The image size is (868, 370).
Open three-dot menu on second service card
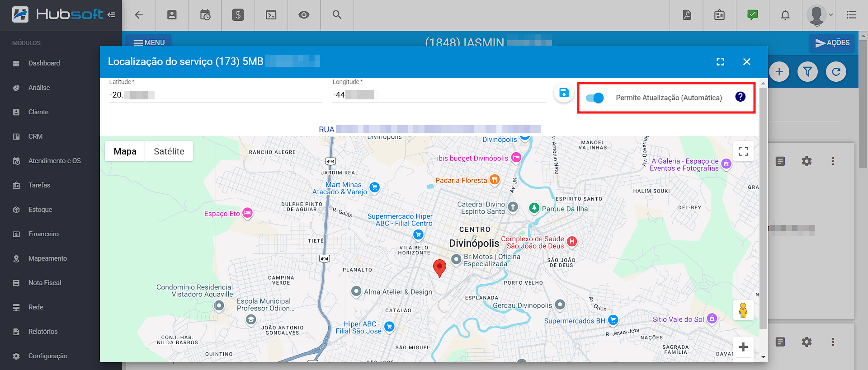click(833, 342)
